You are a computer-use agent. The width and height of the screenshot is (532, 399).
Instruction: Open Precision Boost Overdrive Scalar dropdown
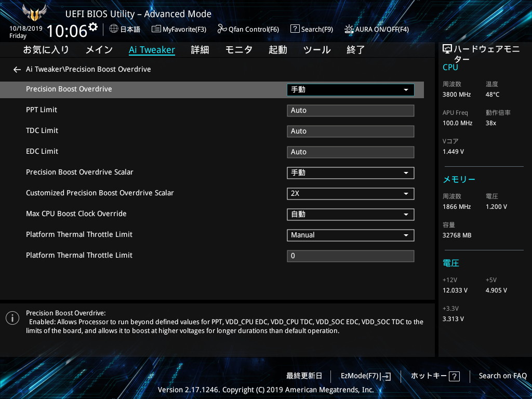[x=351, y=172]
